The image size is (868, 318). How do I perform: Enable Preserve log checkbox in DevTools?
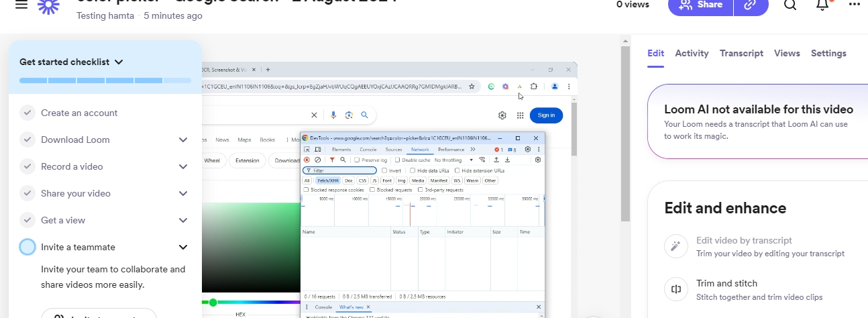(x=358, y=160)
